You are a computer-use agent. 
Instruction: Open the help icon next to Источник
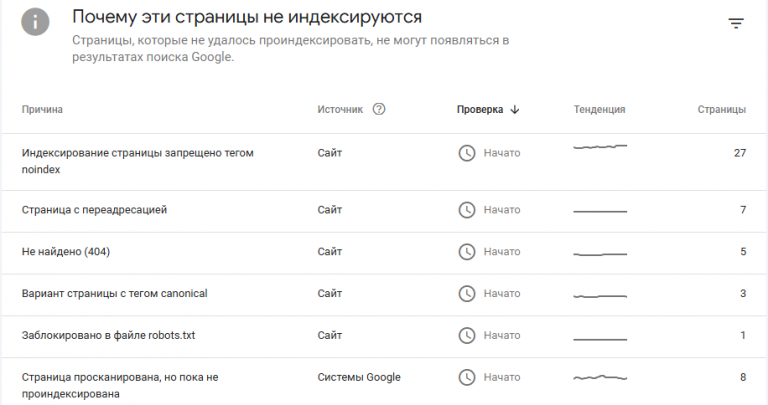(379, 109)
